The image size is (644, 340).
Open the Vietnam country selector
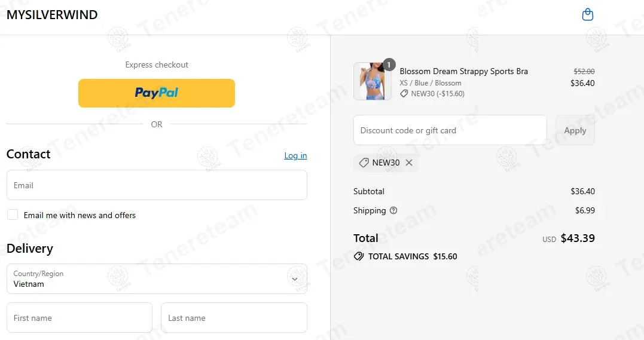tap(157, 279)
